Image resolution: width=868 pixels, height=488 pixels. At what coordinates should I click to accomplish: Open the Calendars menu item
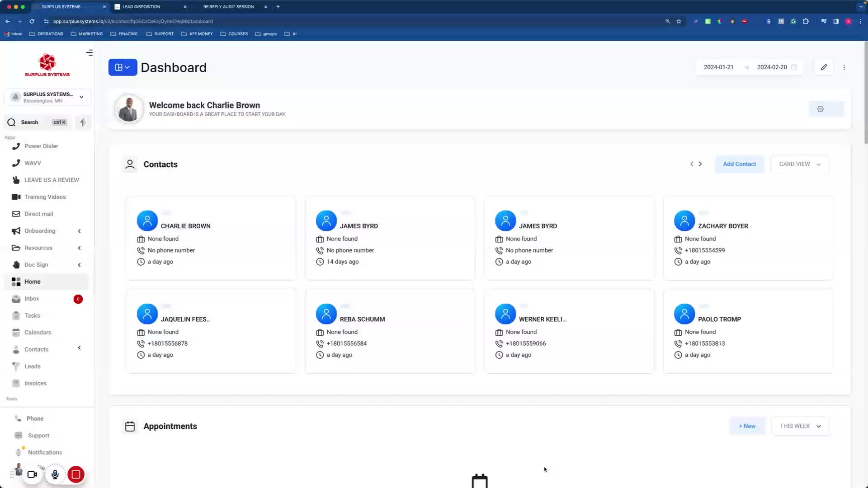38,333
